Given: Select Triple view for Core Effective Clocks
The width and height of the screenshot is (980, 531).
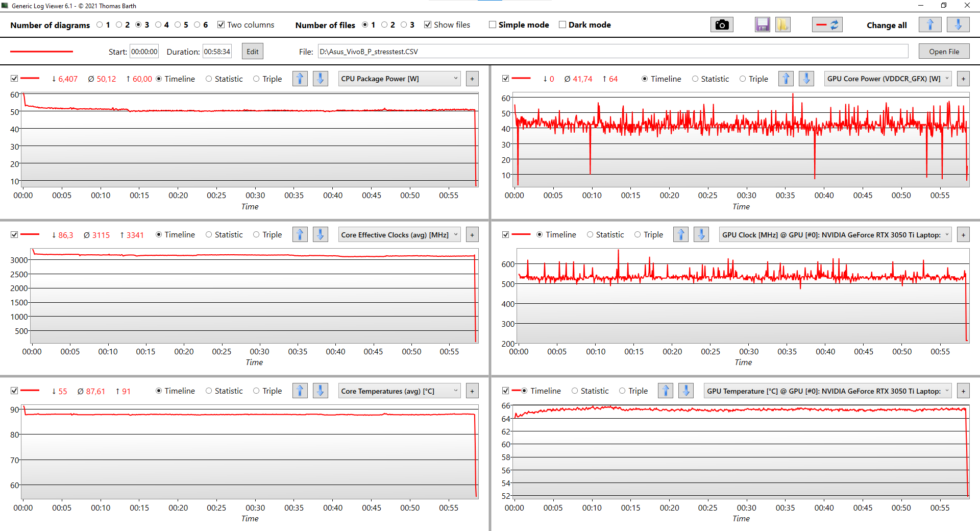Looking at the screenshot, I should point(256,234).
